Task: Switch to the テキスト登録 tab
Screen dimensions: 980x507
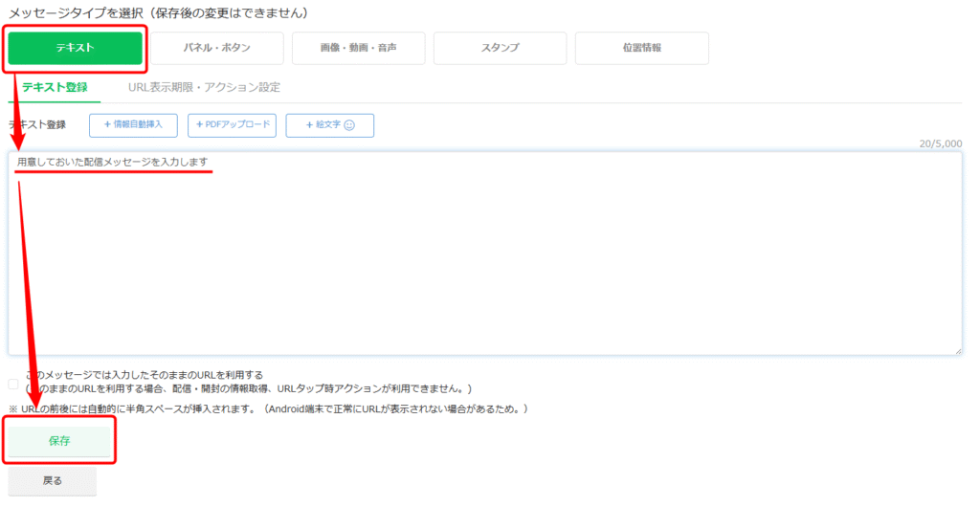Action: pyautogui.click(x=55, y=87)
